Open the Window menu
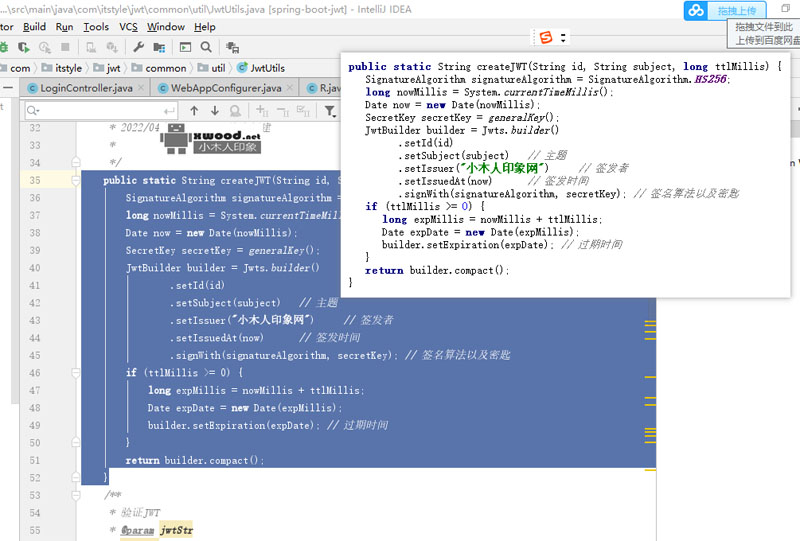Screen dimensions: 800x541 click(166, 27)
